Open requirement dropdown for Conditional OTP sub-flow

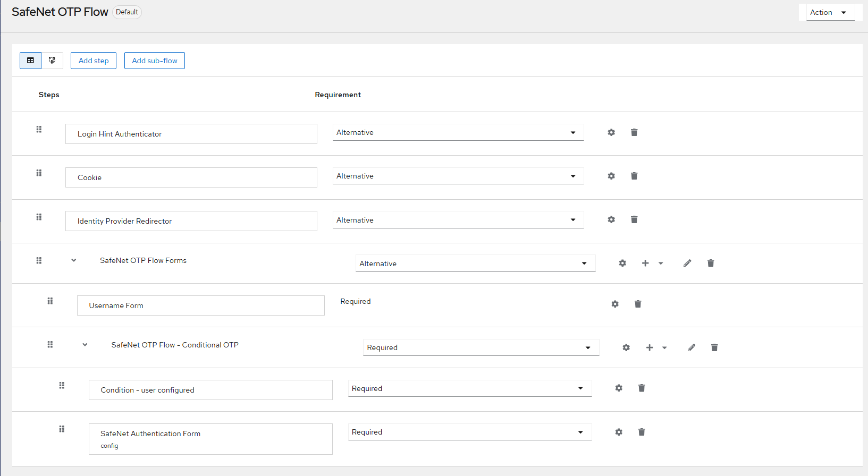point(481,347)
